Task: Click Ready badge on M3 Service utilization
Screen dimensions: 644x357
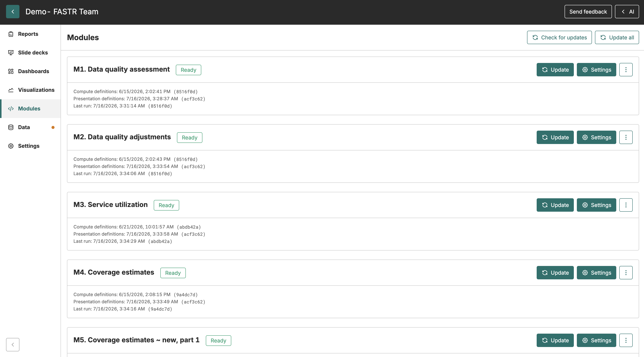Action: [166, 205]
